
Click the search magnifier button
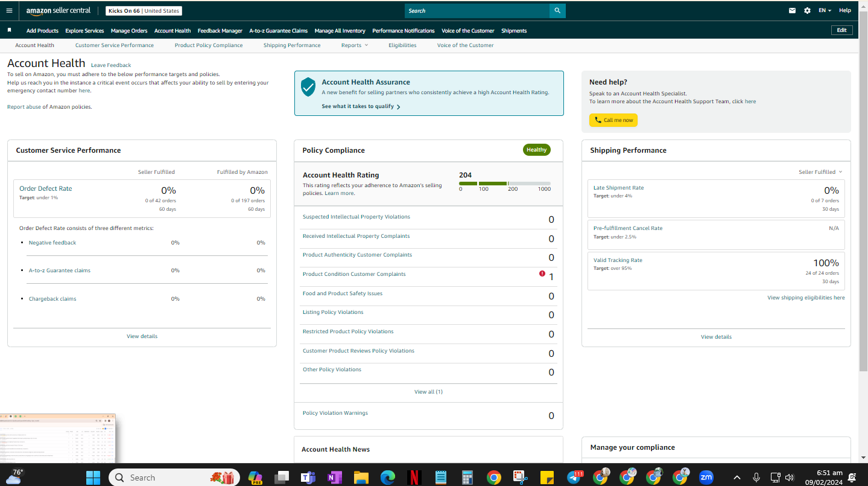tap(557, 10)
